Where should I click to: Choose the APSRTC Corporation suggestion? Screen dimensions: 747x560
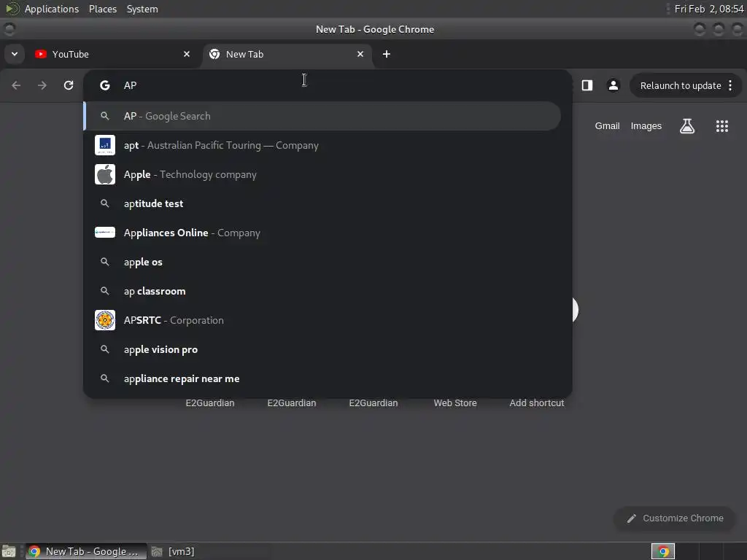click(x=322, y=320)
